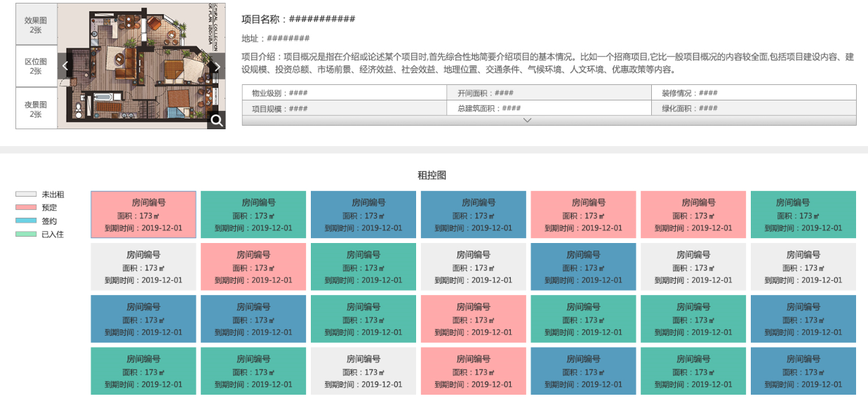Select the blue 签约 legend swatch
Screen dimensions: 868x420
pyautogui.click(x=26, y=221)
